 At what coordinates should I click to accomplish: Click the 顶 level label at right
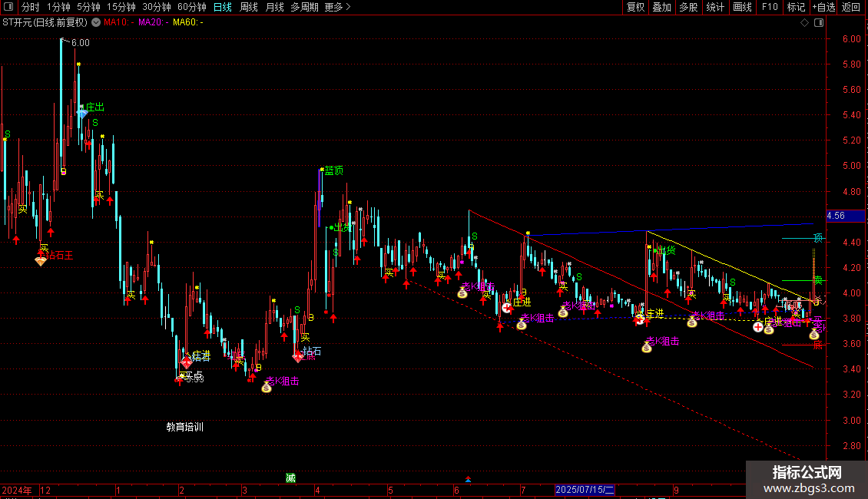pos(818,238)
